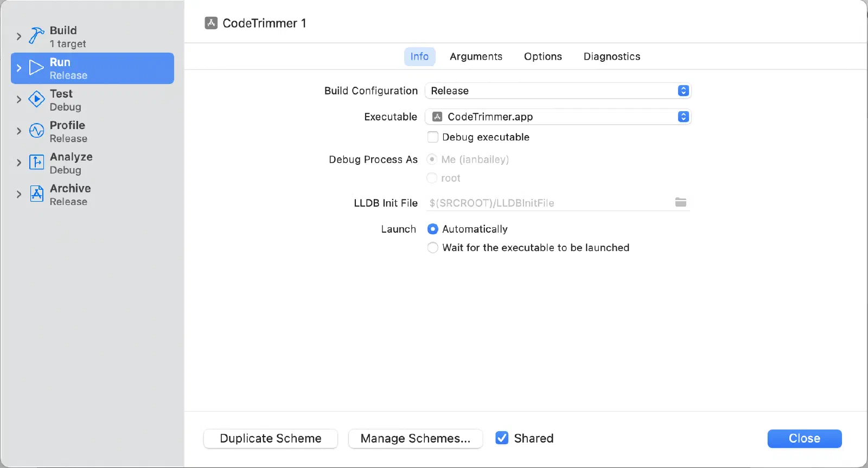Uncheck the Shared checkbox
Screen dimensions: 868x468
502,438
